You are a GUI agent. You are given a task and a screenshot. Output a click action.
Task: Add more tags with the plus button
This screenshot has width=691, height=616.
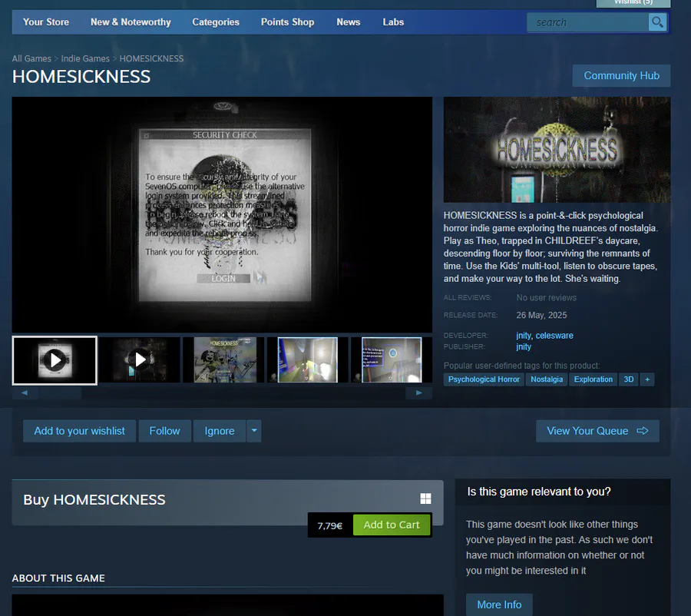click(x=647, y=379)
